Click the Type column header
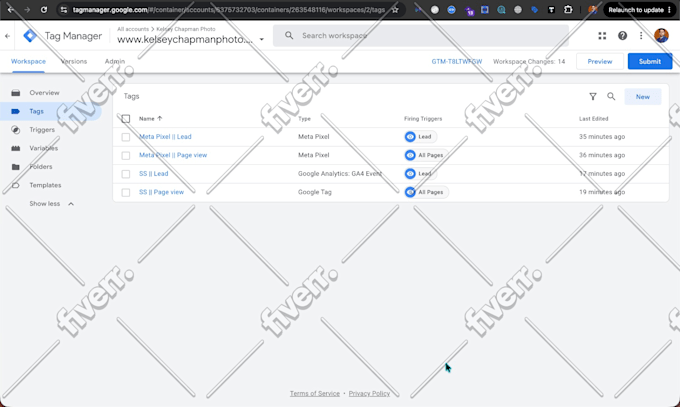 click(x=304, y=118)
